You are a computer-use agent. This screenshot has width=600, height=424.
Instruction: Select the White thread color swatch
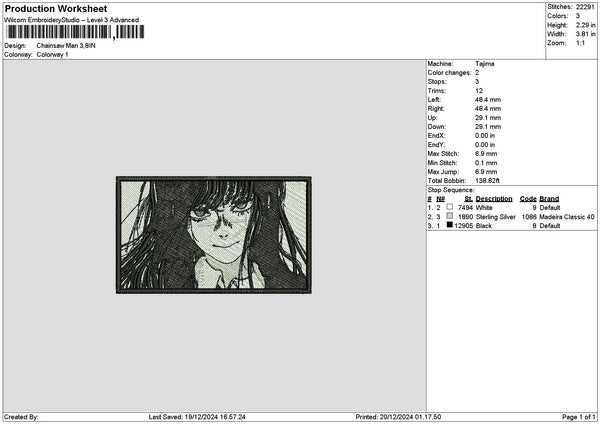click(x=450, y=207)
